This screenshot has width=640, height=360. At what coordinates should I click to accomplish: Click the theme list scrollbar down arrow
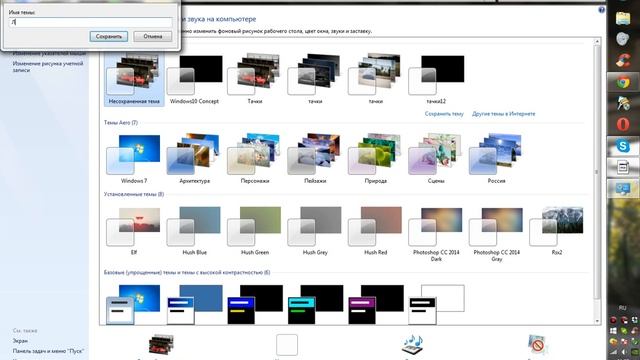pyautogui.click(x=597, y=321)
